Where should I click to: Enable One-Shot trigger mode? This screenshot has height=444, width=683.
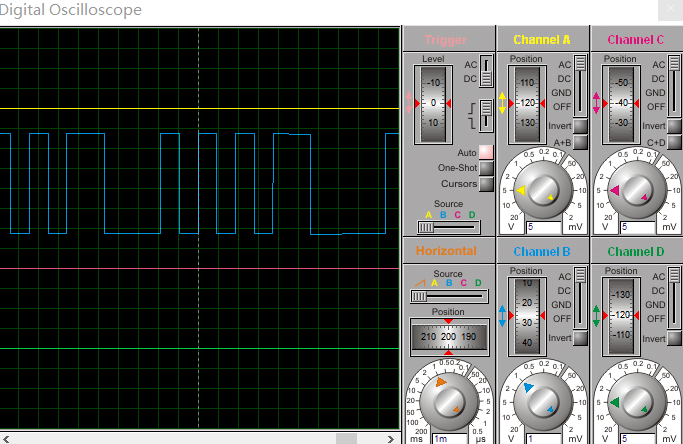click(486, 168)
